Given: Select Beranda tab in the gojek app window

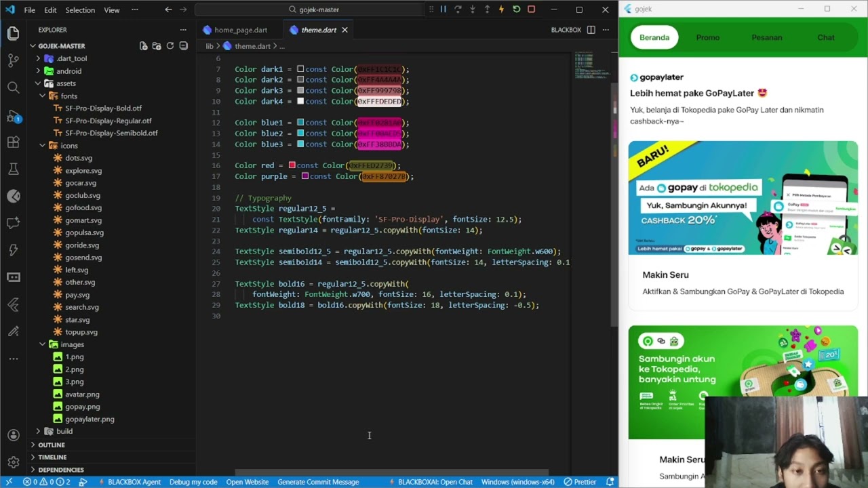Looking at the screenshot, I should tap(654, 37).
